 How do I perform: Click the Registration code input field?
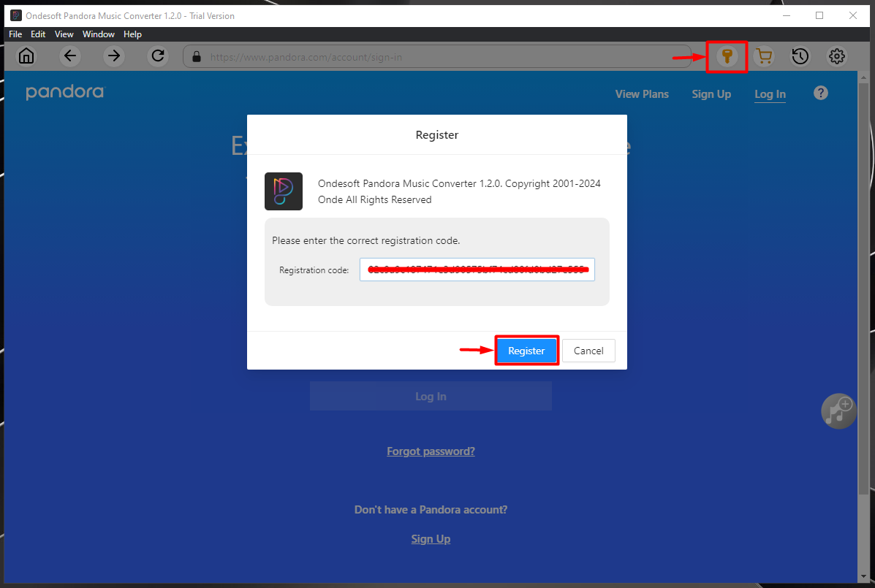click(x=477, y=270)
